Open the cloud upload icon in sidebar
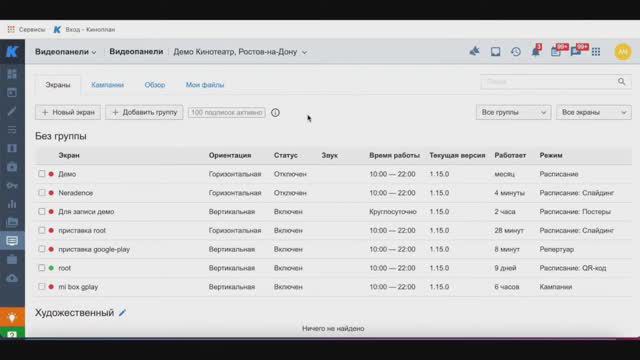640x360 pixels. click(x=12, y=278)
